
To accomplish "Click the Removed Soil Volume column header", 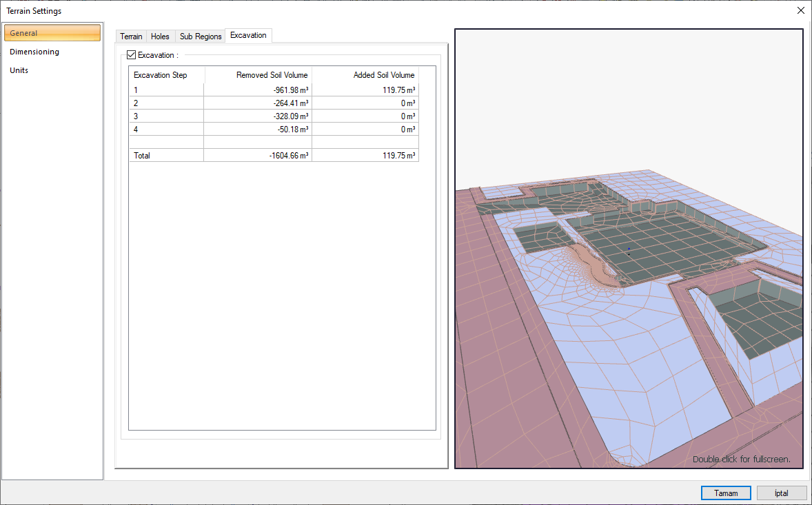I will point(272,74).
